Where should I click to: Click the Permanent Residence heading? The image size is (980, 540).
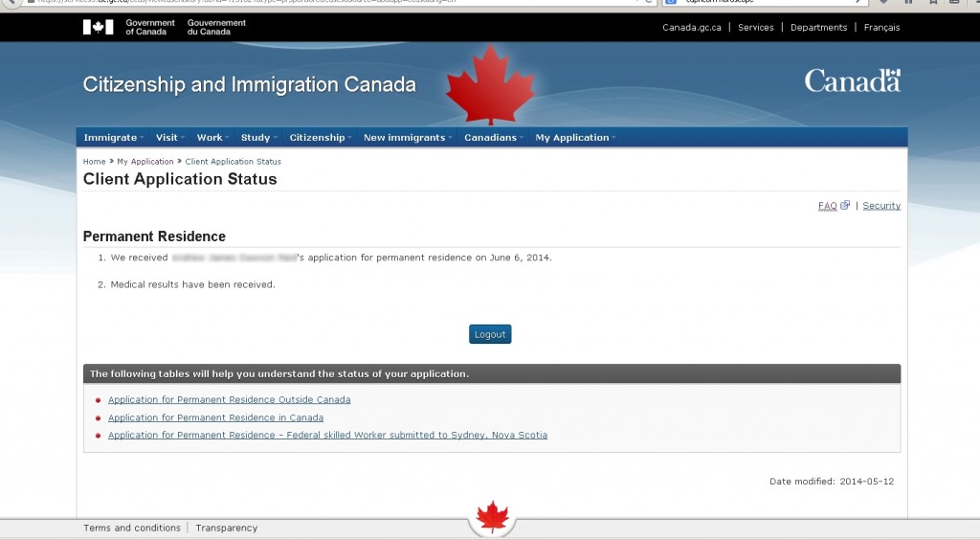(154, 236)
